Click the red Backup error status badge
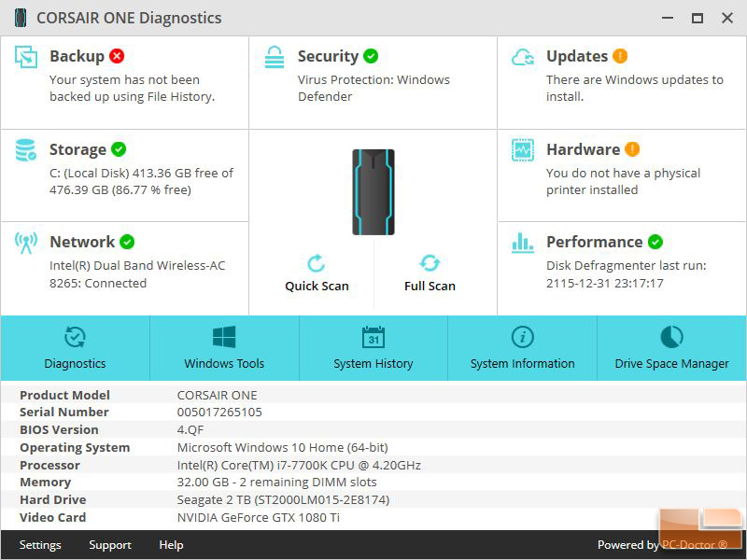This screenshot has width=747, height=560. coord(117,56)
